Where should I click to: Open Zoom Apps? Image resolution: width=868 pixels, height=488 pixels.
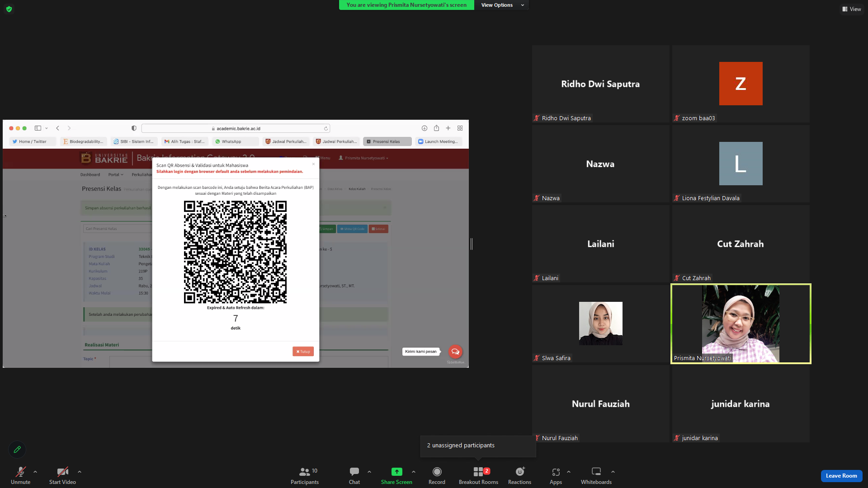[556, 475]
